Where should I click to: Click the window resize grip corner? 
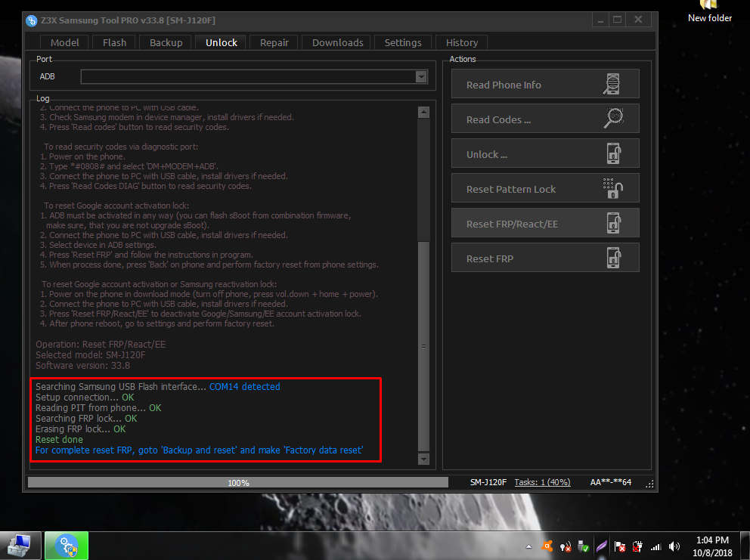649,484
